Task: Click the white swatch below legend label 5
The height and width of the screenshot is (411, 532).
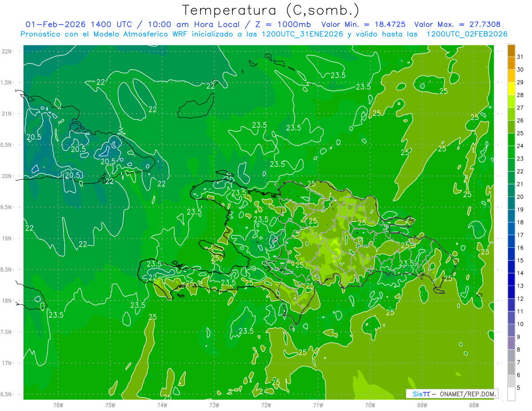Action: pos(511,394)
